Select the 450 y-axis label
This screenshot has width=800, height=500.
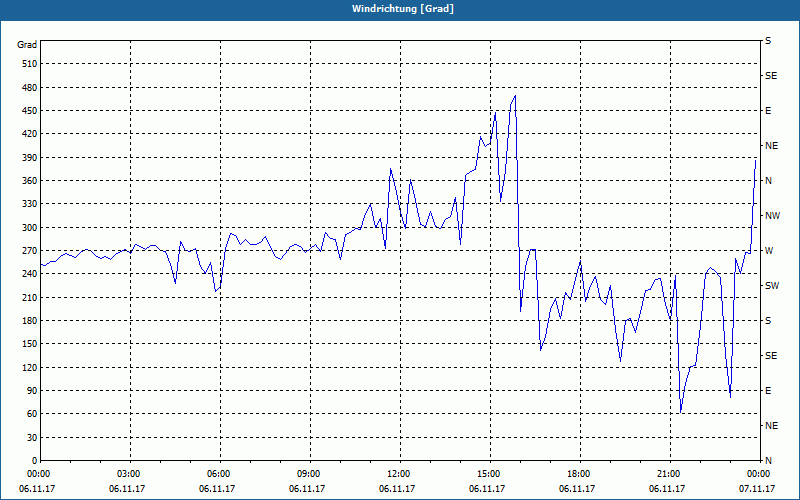[30, 111]
